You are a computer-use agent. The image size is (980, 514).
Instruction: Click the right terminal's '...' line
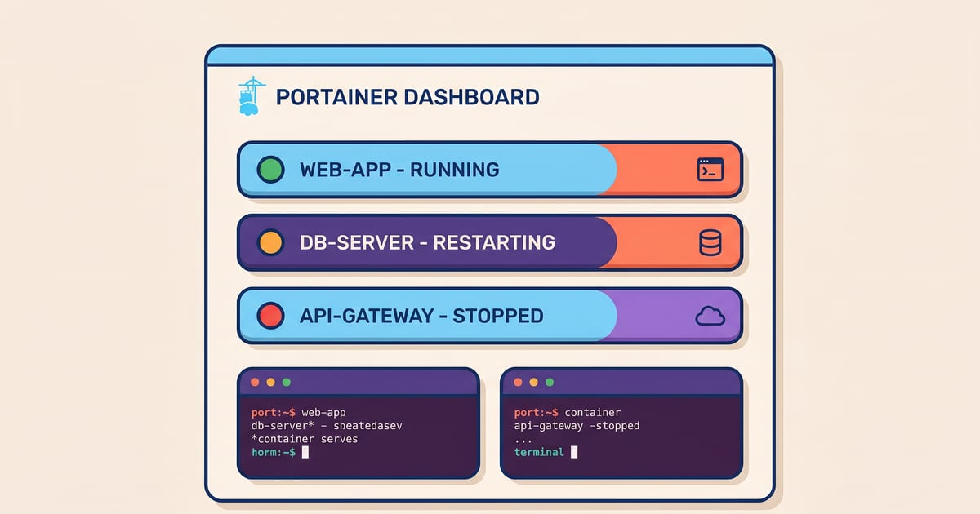[523, 441]
